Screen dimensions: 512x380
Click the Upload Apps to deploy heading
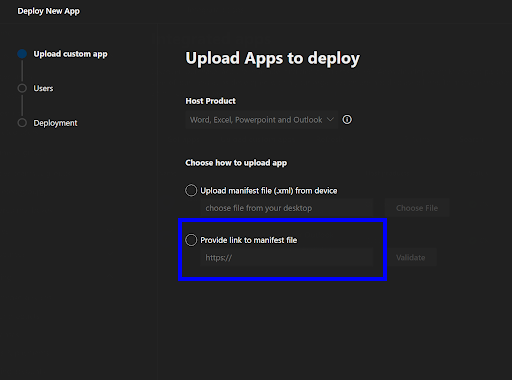(x=273, y=58)
